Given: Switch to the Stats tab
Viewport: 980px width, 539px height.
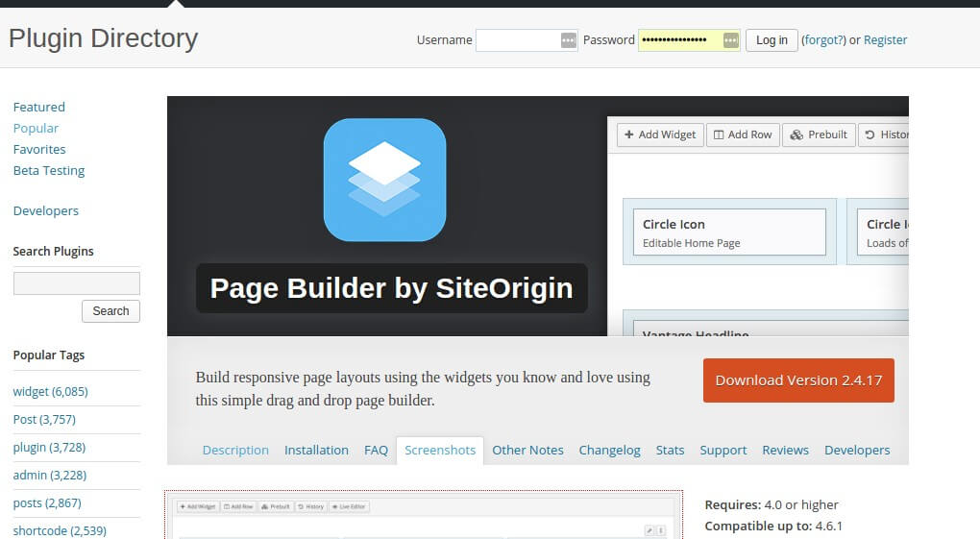Looking at the screenshot, I should point(670,451).
